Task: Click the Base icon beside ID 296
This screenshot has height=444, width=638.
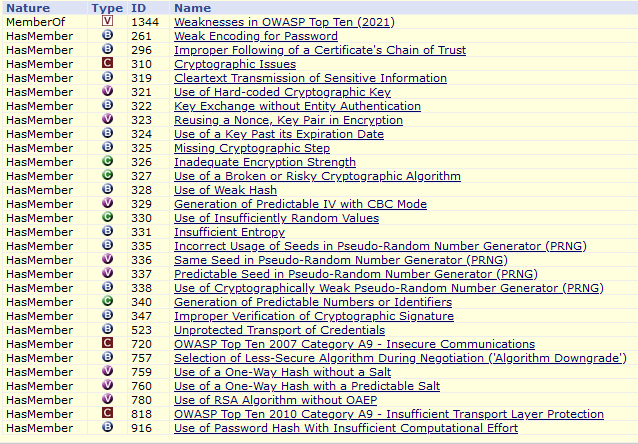Action: pyautogui.click(x=107, y=49)
